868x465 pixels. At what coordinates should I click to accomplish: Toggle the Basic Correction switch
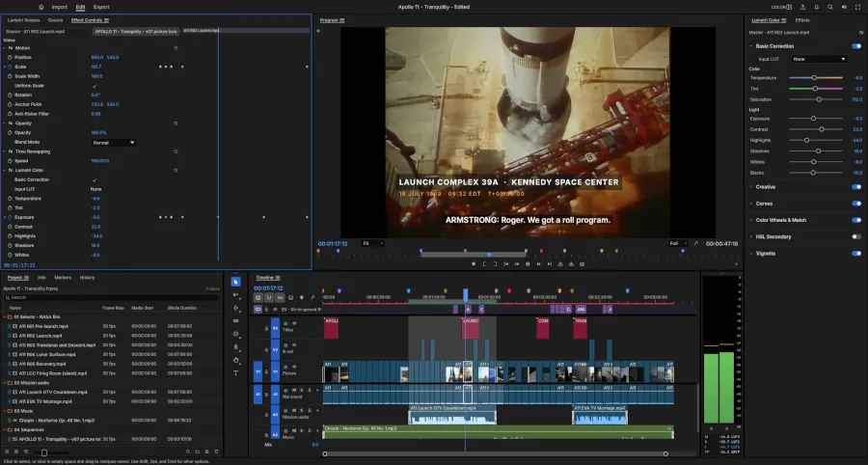(856, 46)
